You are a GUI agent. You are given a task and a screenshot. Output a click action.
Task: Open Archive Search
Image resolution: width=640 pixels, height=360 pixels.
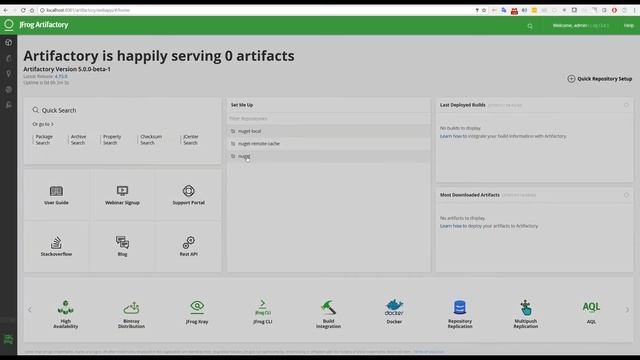point(78,140)
